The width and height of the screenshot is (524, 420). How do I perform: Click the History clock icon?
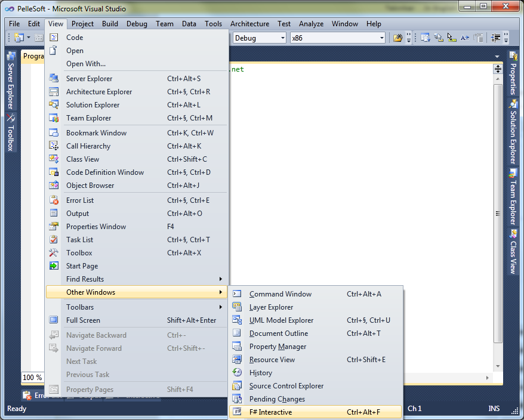coord(237,372)
